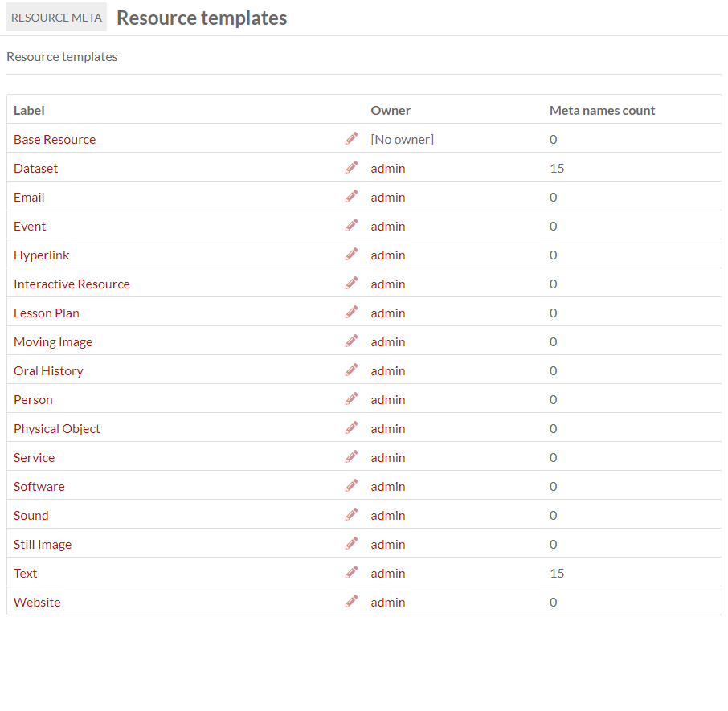Open the Oral History template

[x=48, y=371]
